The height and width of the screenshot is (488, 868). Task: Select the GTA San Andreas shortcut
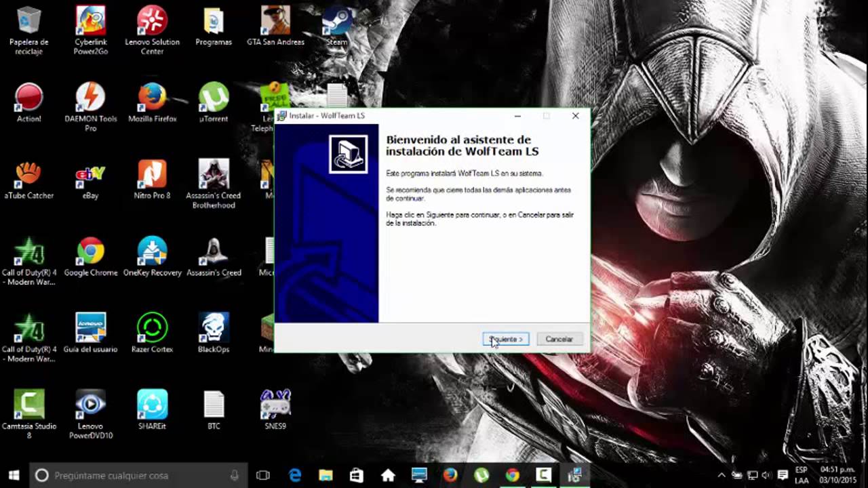275,27
